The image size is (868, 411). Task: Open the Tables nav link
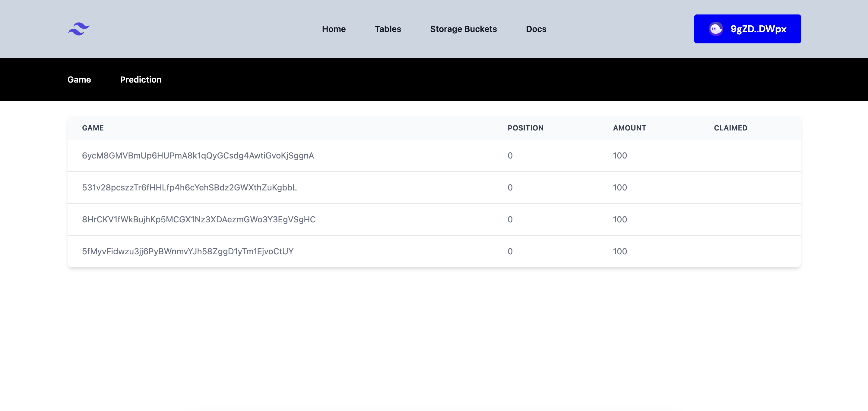point(388,29)
